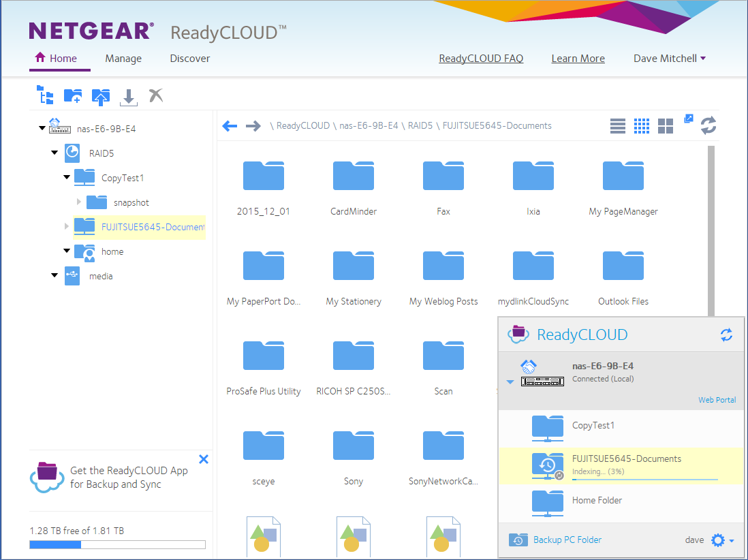The height and width of the screenshot is (560, 748).
Task: Refresh the file browser listing
Action: click(708, 125)
